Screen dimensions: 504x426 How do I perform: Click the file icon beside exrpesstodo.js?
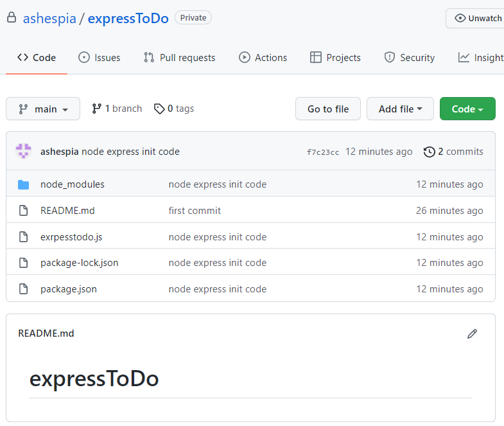tap(24, 237)
